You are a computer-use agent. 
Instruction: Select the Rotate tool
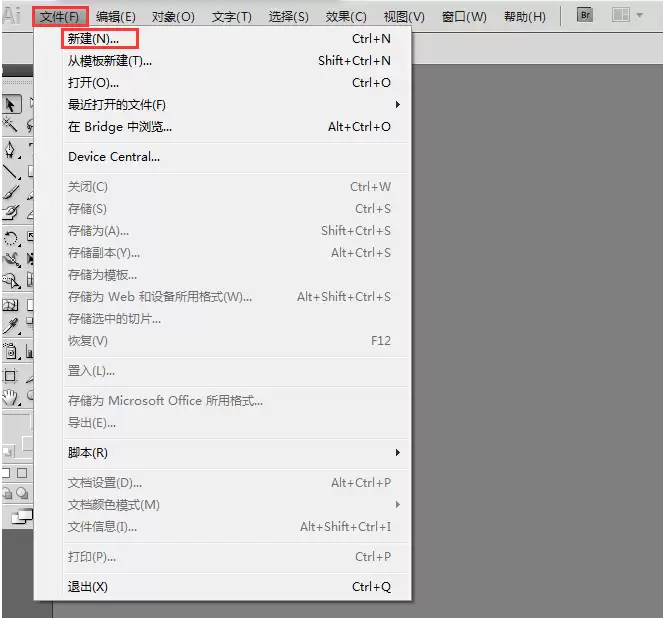coord(11,238)
